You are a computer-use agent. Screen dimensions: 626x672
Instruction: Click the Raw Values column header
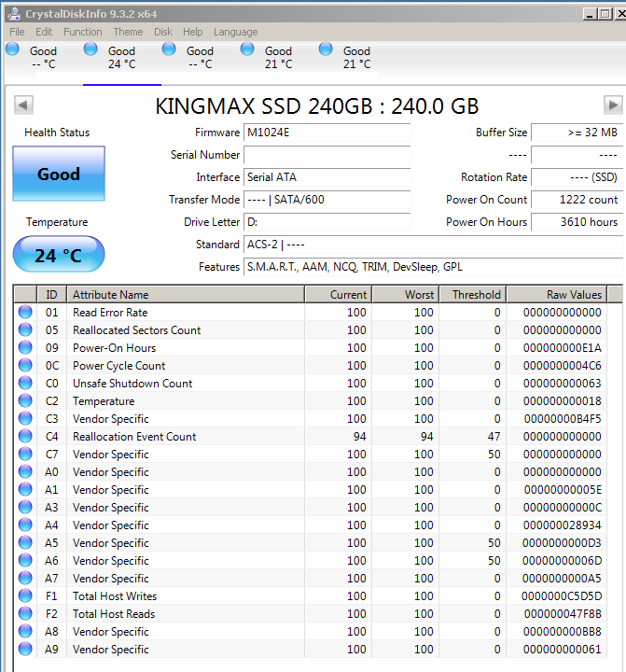(x=557, y=294)
